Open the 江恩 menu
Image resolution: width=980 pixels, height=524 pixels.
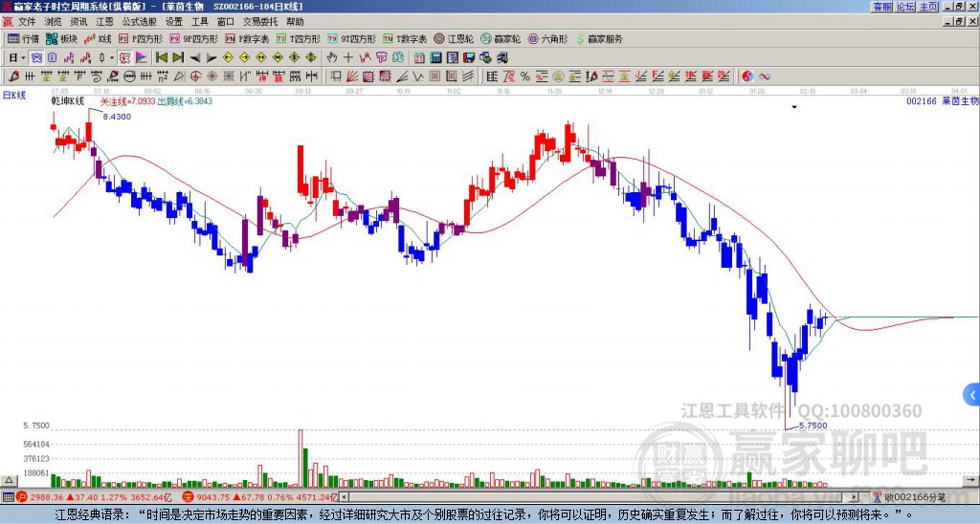pos(104,22)
